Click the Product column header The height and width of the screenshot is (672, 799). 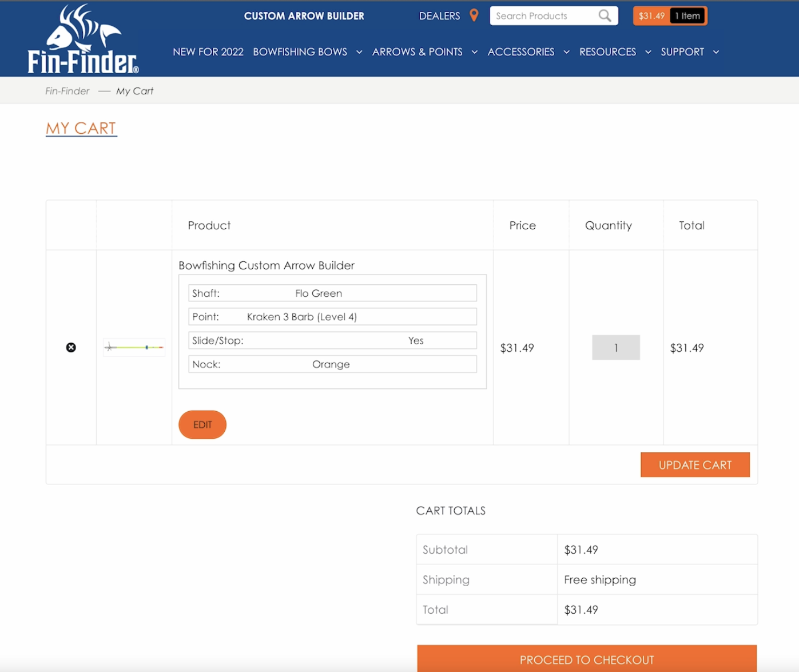coord(209,225)
